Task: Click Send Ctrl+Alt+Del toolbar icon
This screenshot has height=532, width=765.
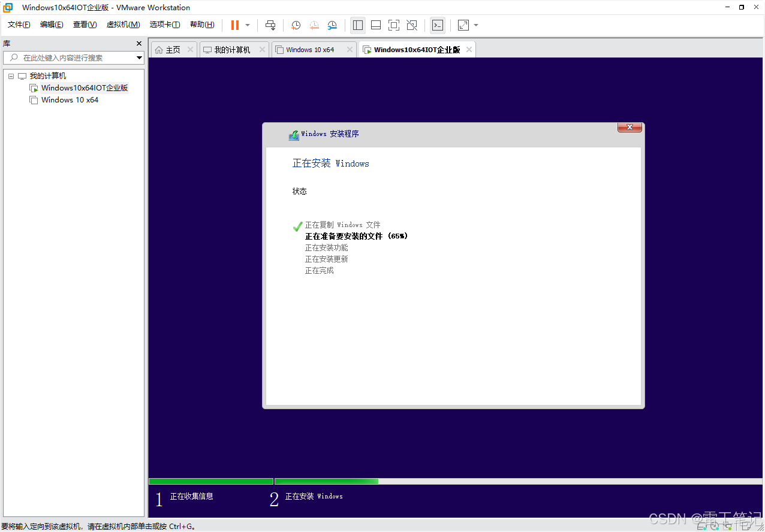Action: (x=270, y=25)
